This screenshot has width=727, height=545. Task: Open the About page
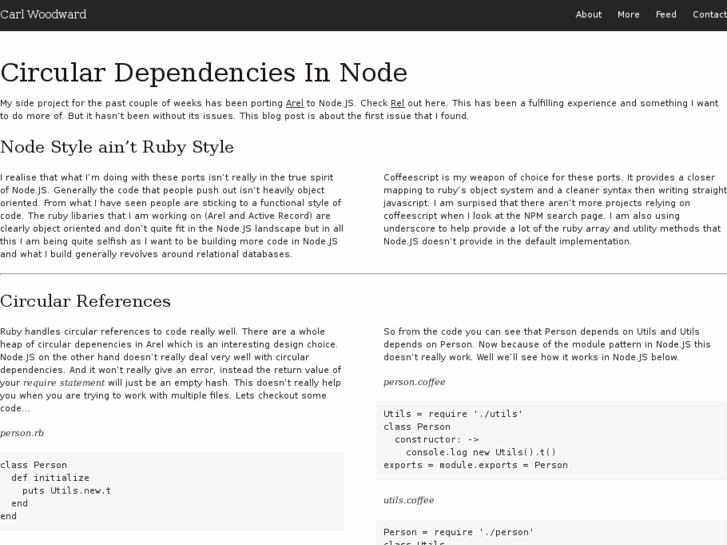point(588,15)
